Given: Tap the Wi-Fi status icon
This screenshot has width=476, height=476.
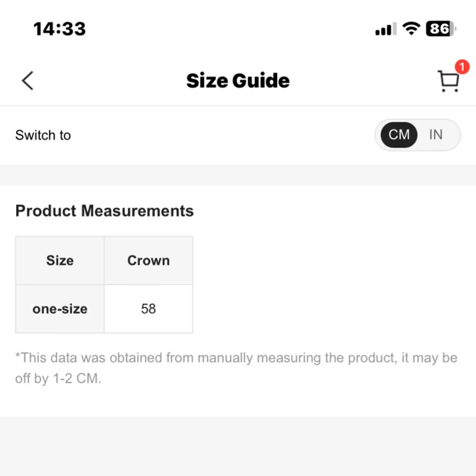Looking at the screenshot, I should [410, 29].
